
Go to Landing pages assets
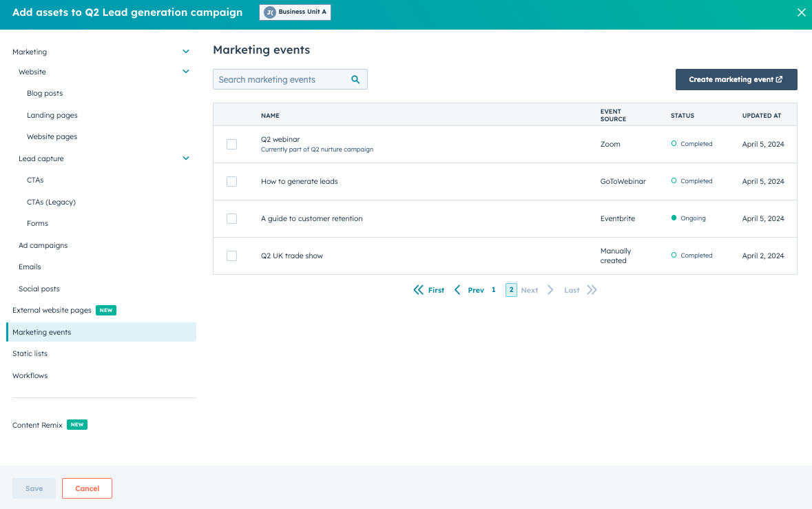[52, 115]
